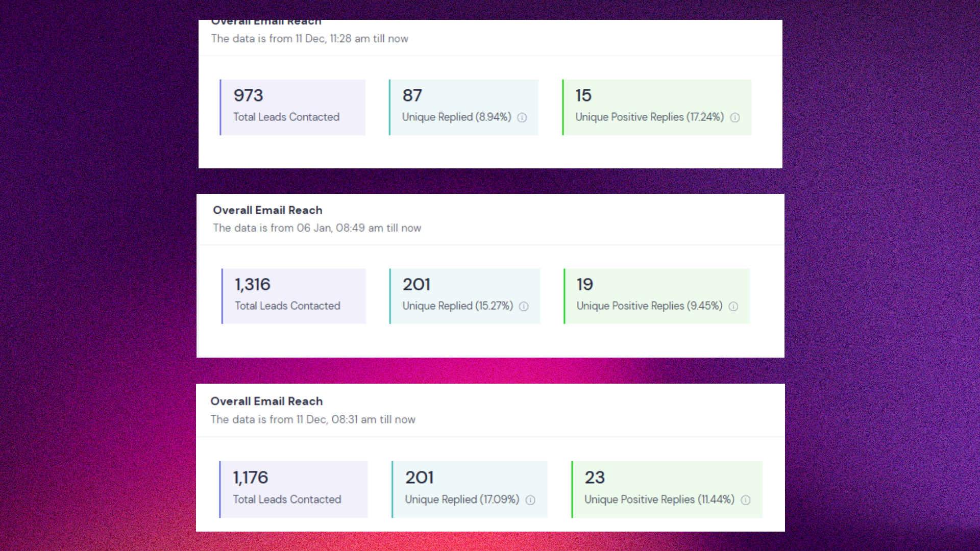Click the 15 Unique Positive Replies card
Image resolution: width=980 pixels, height=551 pixels.
tap(657, 107)
